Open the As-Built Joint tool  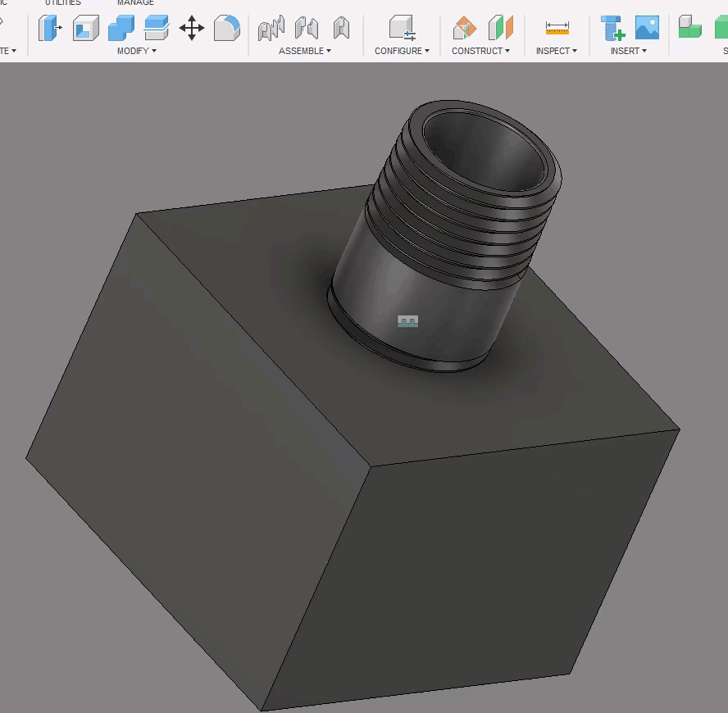click(x=305, y=27)
